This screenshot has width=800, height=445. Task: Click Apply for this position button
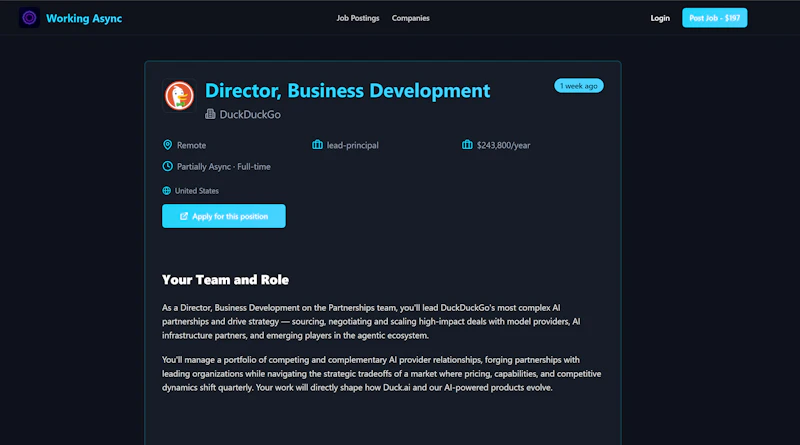pyautogui.click(x=223, y=216)
